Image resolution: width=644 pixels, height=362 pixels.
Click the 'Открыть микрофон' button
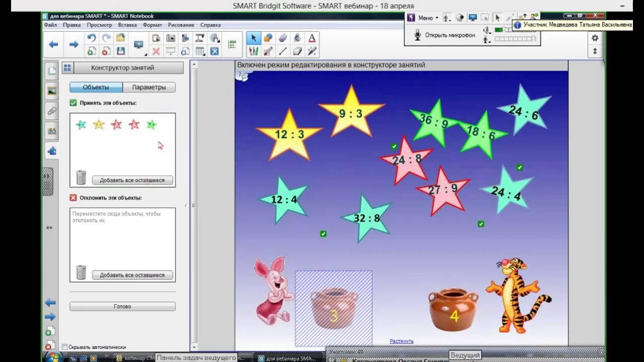click(x=444, y=35)
